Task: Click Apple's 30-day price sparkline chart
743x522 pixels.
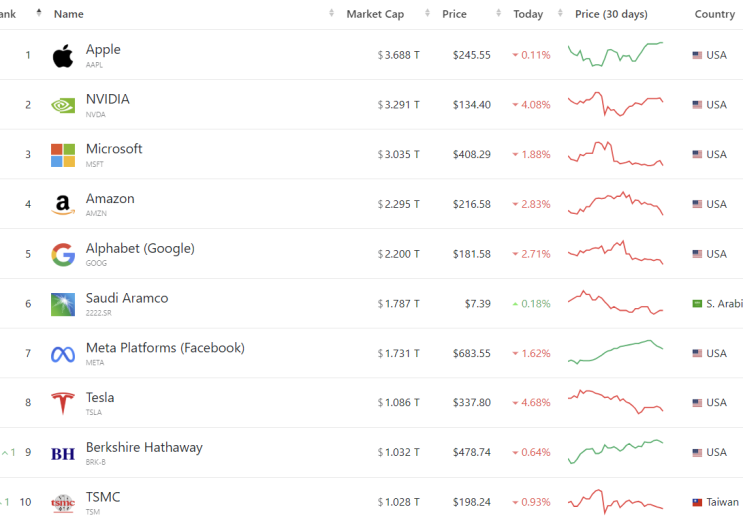Action: [615, 54]
